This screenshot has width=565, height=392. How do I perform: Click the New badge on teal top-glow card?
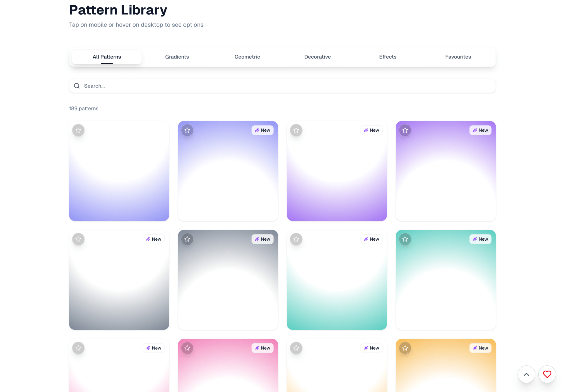[x=480, y=239]
